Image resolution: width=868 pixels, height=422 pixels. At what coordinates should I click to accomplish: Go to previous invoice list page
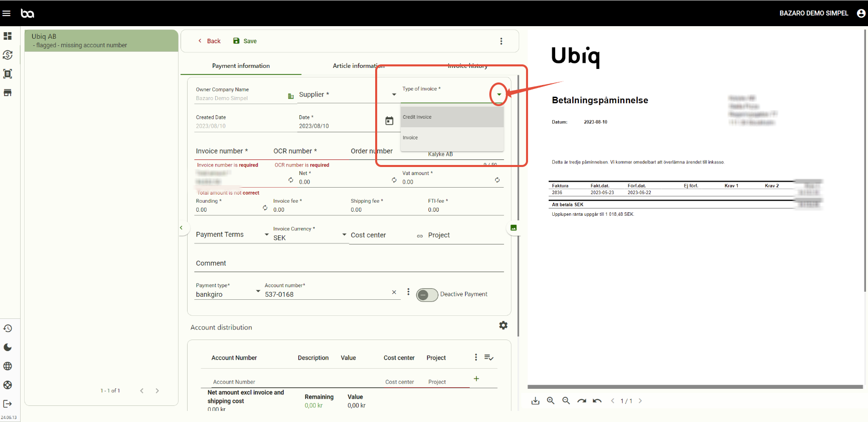coord(142,391)
